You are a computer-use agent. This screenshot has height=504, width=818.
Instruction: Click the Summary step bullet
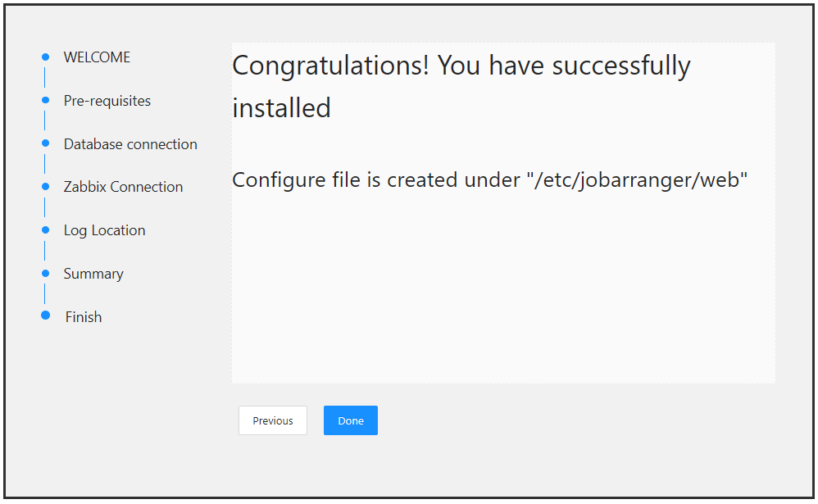45,273
